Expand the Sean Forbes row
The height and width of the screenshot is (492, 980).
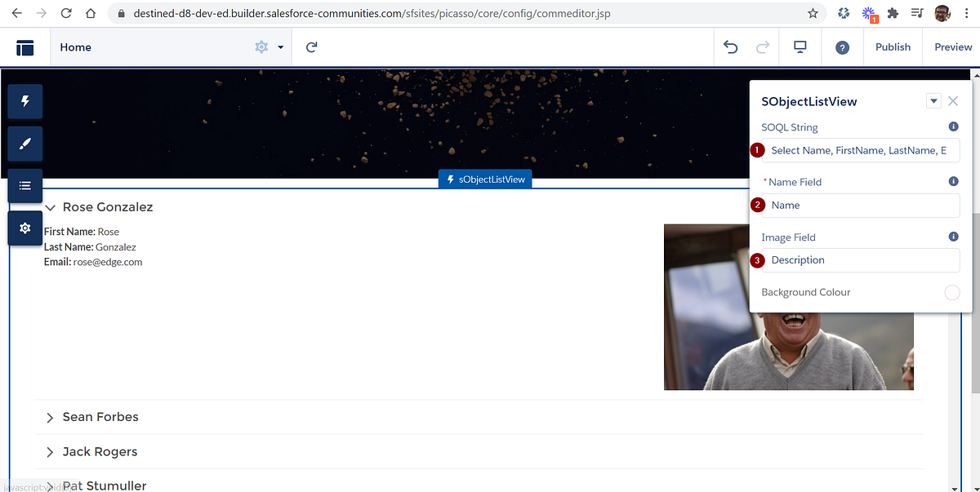[x=51, y=417]
